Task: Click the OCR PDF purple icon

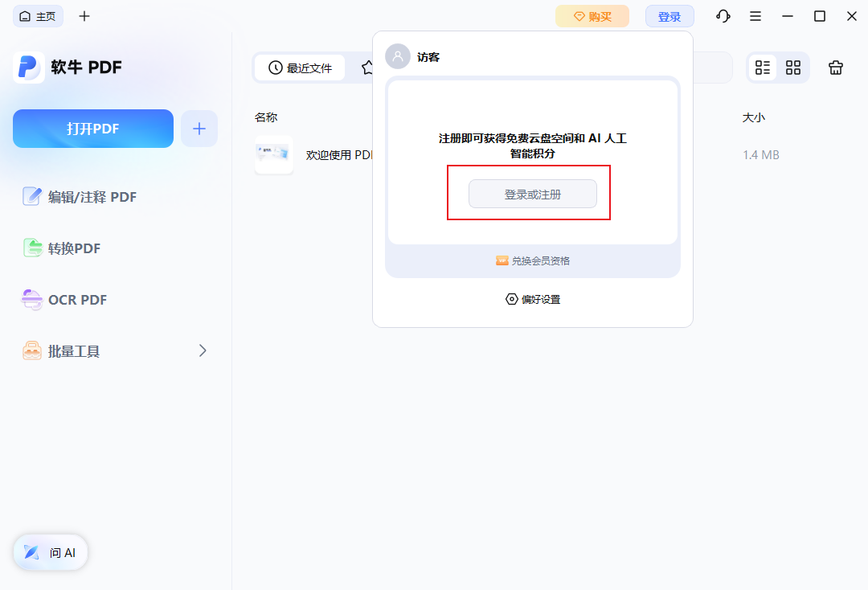Action: (31, 300)
